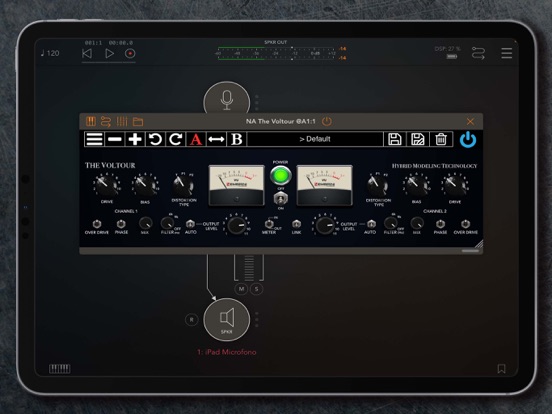Viewport: 552px width, 414px height.
Task: Open the Default preset selector
Action: [x=315, y=139]
